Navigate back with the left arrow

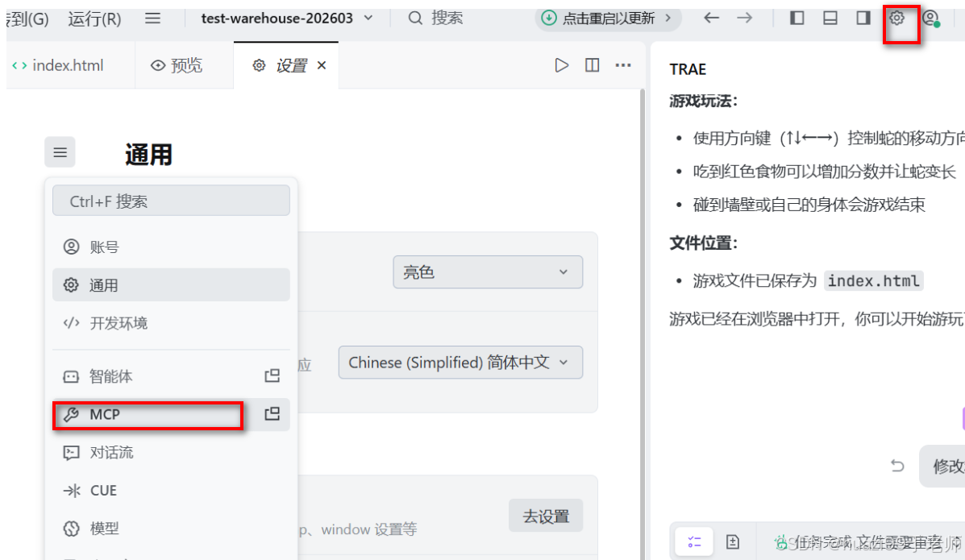coord(711,18)
